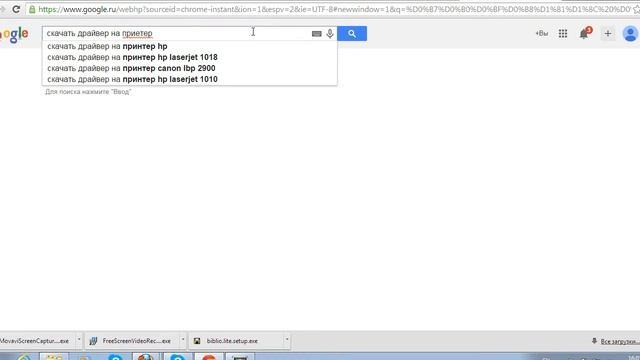Expand biblio.lite.setup.exe download options arrow

pyautogui.click(x=287, y=340)
